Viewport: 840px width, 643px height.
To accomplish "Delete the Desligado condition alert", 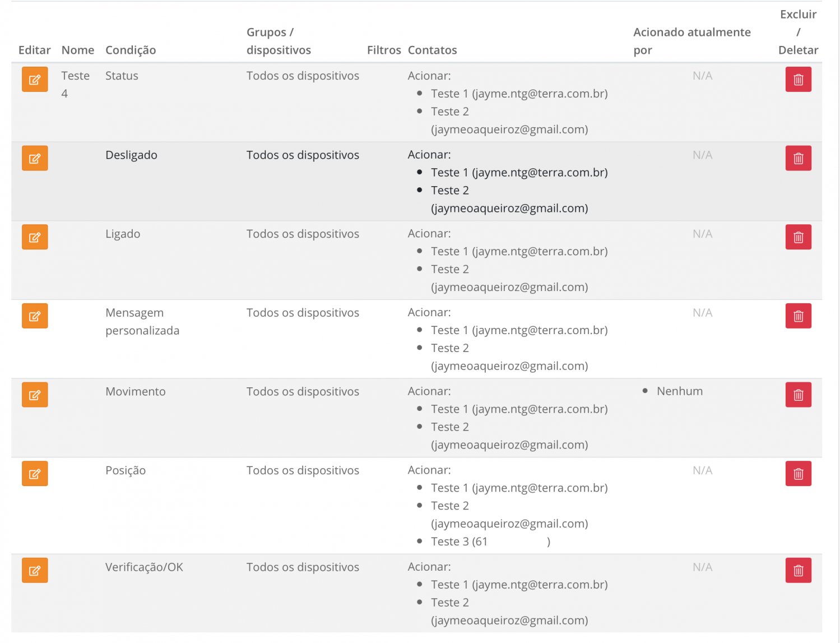I will 798,159.
